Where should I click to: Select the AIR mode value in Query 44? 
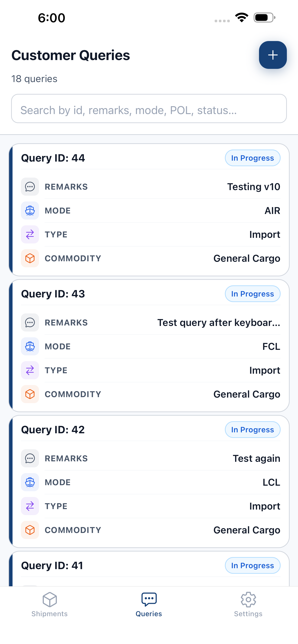pyautogui.click(x=272, y=210)
